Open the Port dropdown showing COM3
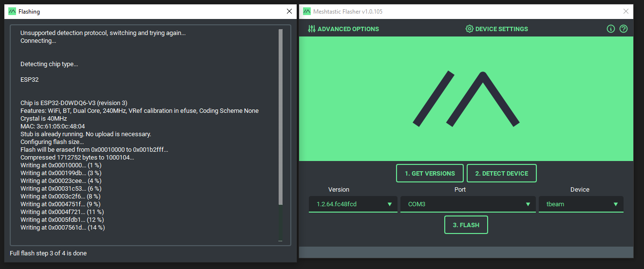This screenshot has width=644, height=269. click(x=468, y=204)
